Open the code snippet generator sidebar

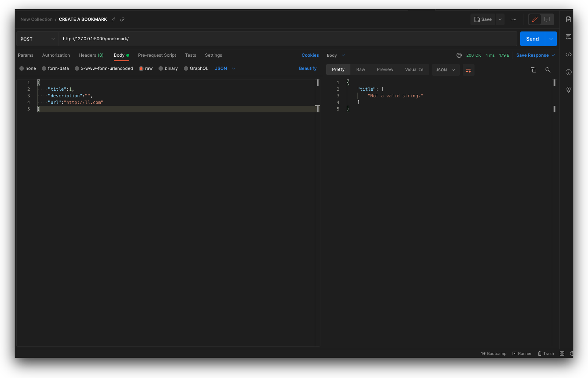568,54
